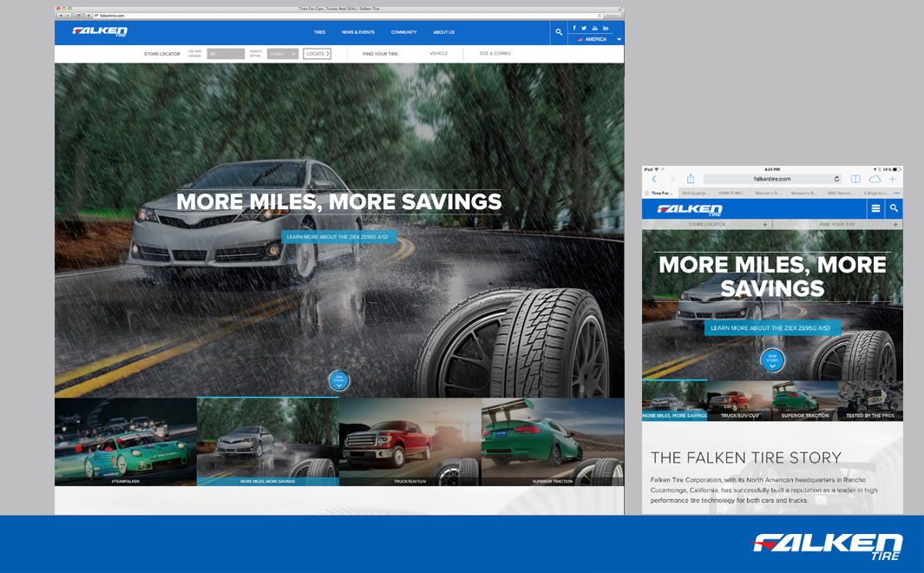924x573 pixels.
Task: Click the LOCATE button in the store locator
Action: click(x=318, y=53)
